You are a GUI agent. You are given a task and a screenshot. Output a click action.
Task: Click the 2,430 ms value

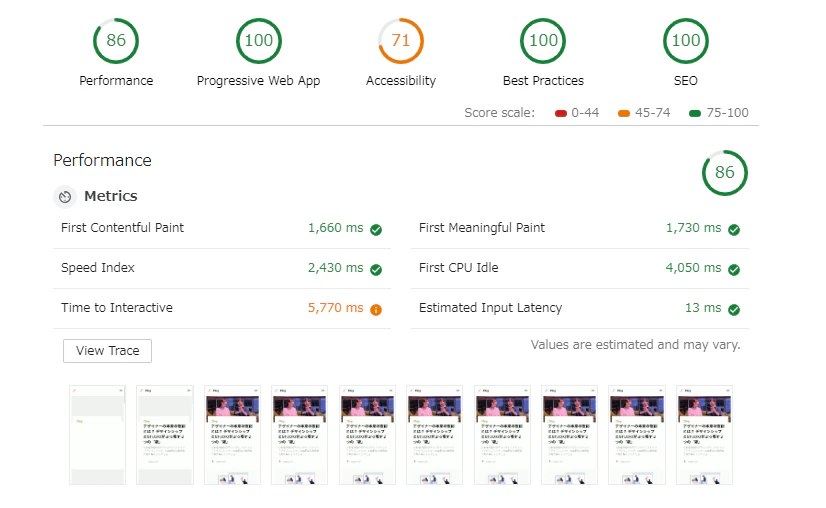pos(336,268)
